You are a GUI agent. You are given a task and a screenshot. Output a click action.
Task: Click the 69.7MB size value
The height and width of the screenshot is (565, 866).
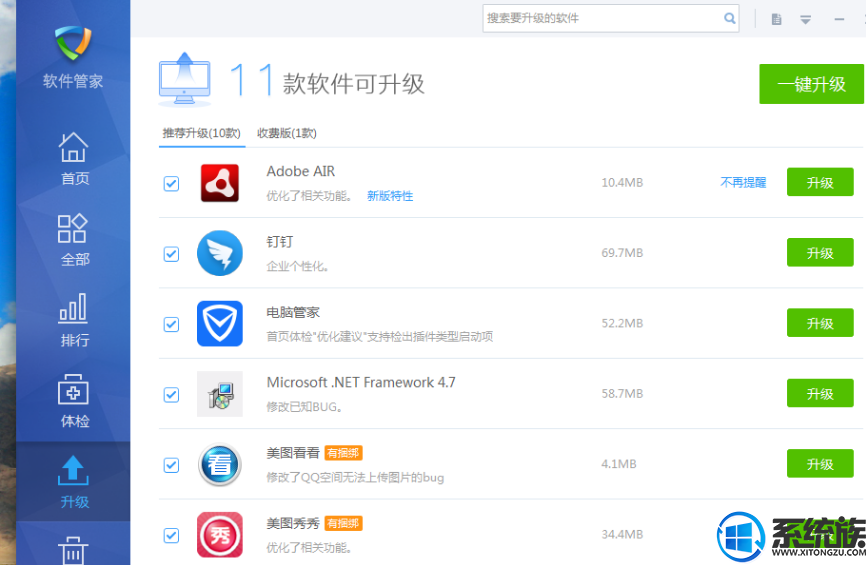622,253
